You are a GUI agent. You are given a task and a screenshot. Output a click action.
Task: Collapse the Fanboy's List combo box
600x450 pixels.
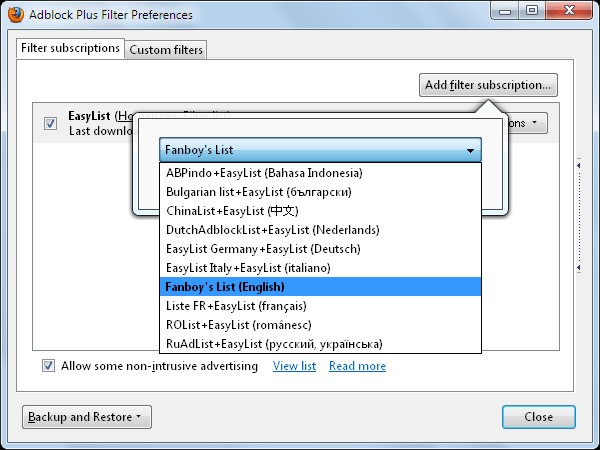pyautogui.click(x=469, y=150)
